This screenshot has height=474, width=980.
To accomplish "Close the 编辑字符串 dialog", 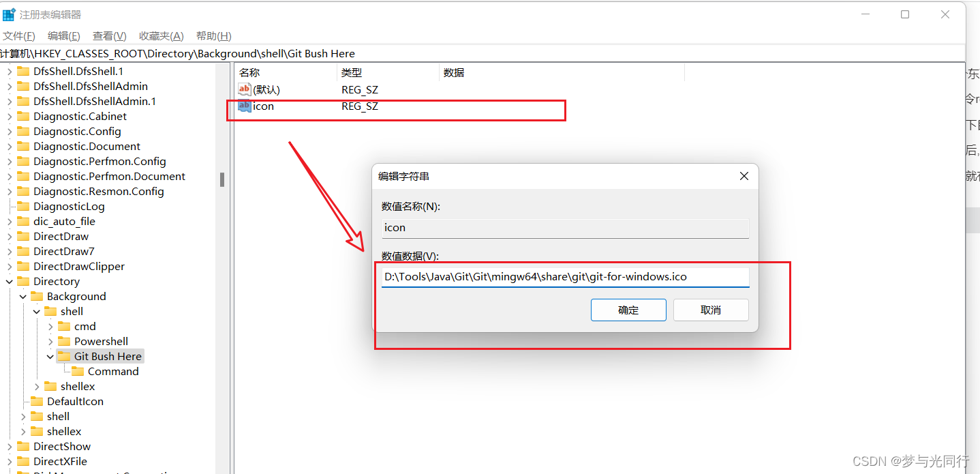I will pos(744,176).
